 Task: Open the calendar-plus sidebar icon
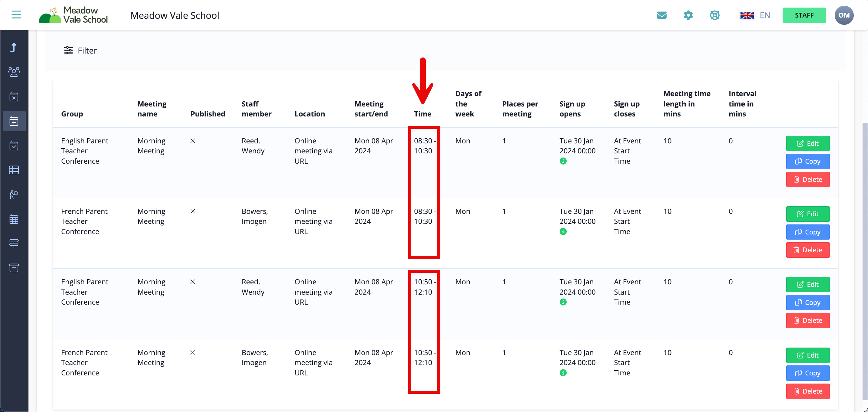(x=14, y=121)
